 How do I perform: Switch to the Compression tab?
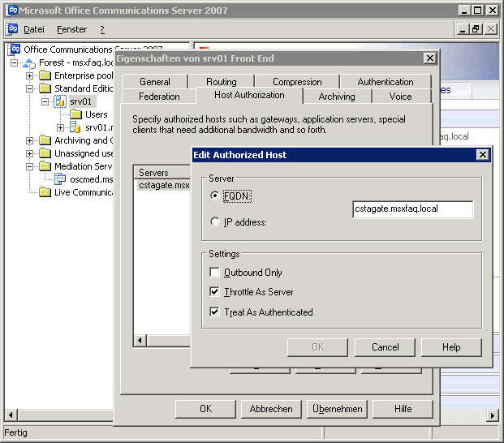tap(297, 82)
